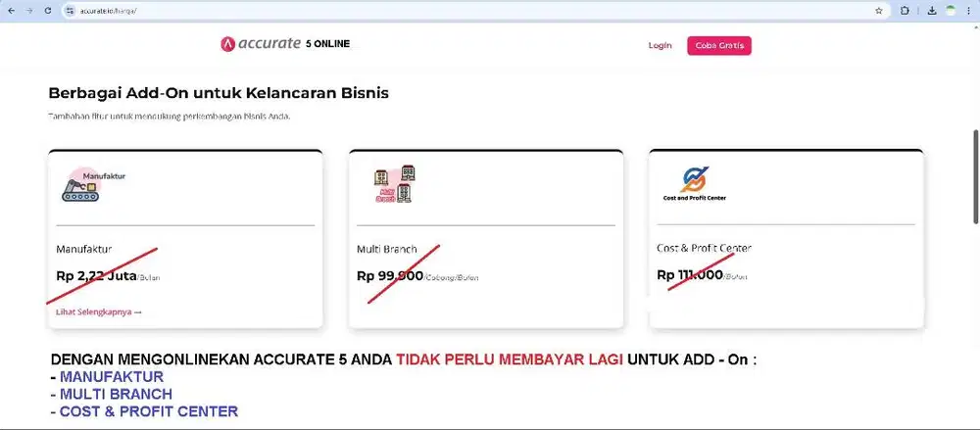Open the browser profile avatar
980x430 pixels.
951,11
